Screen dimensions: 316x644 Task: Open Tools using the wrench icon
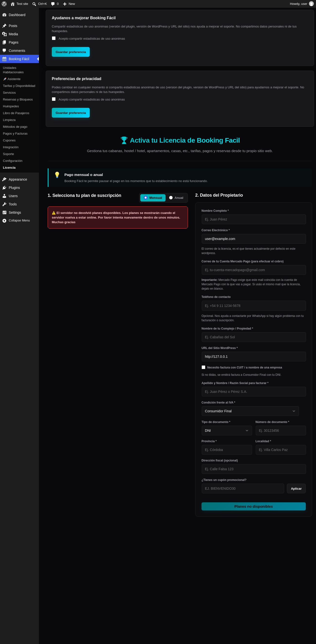coord(4,204)
